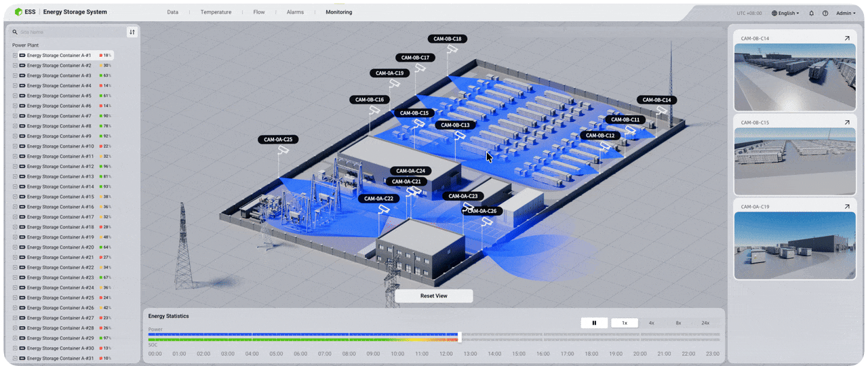
Task: Switch to the Temperature tab
Action: (x=216, y=12)
